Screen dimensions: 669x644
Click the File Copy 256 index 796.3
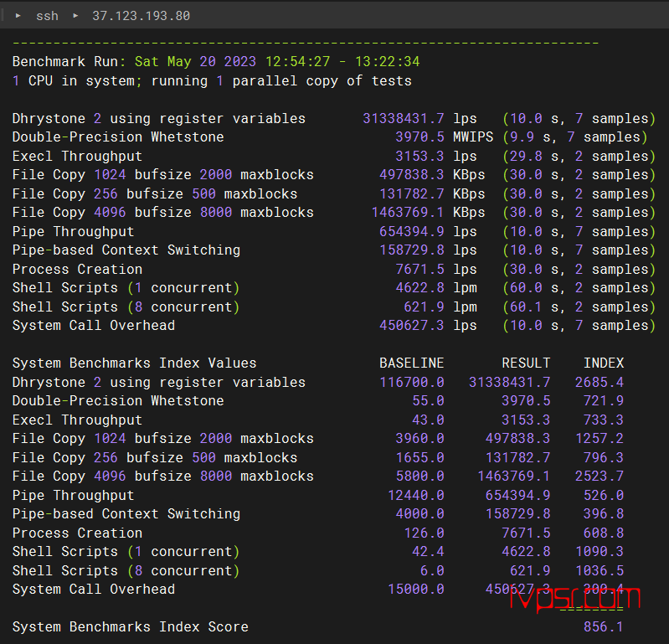604,457
